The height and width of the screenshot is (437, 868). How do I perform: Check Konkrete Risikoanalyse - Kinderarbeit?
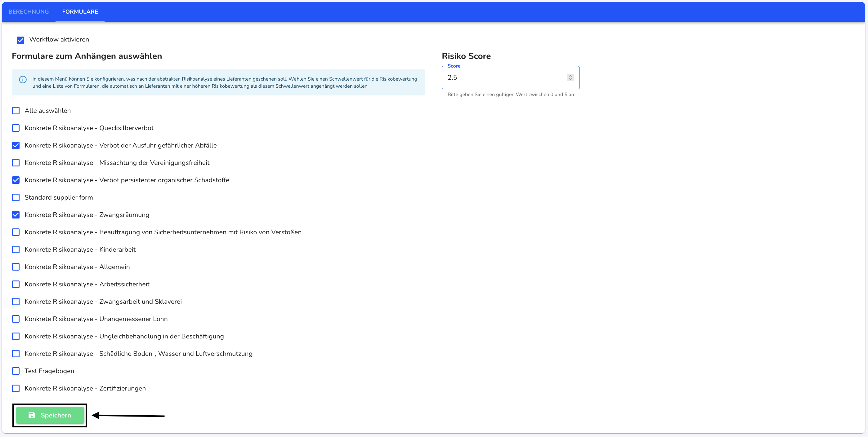point(16,249)
